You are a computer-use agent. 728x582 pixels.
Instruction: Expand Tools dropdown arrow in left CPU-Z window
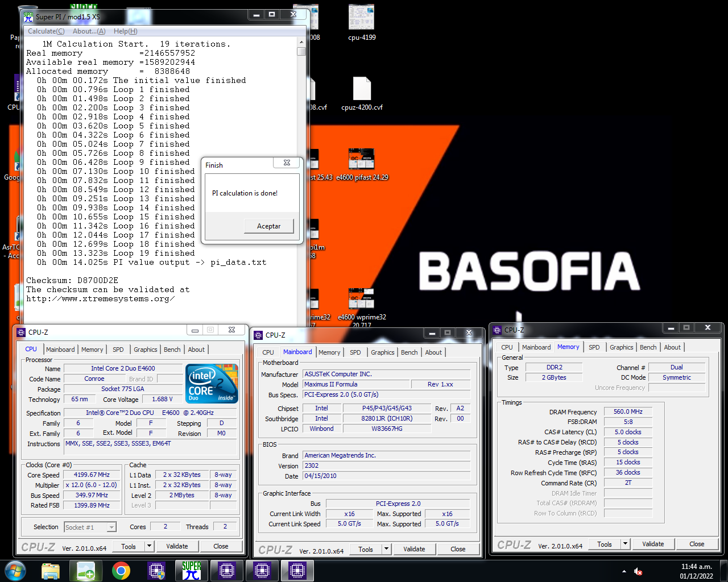[149, 546]
